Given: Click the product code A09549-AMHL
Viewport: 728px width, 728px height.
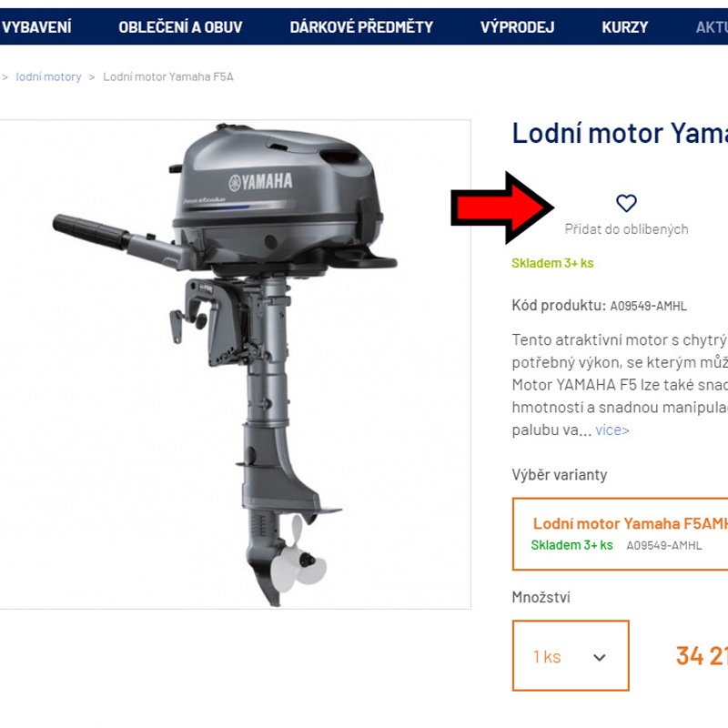Looking at the screenshot, I should click(x=648, y=306).
